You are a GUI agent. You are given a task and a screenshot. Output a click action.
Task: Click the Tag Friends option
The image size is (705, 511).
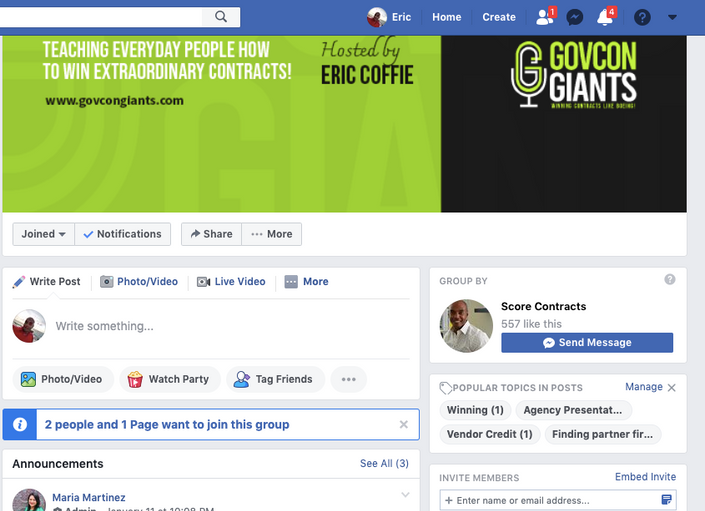coord(275,379)
